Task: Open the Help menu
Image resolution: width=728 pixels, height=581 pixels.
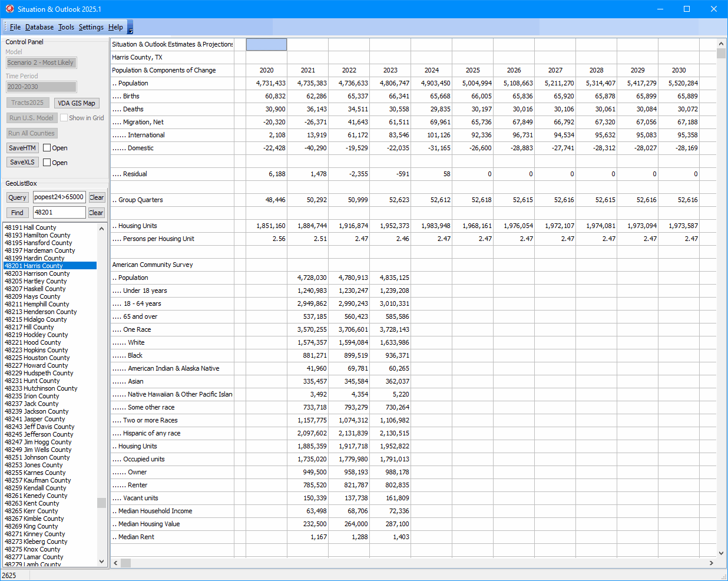Action: [x=115, y=27]
